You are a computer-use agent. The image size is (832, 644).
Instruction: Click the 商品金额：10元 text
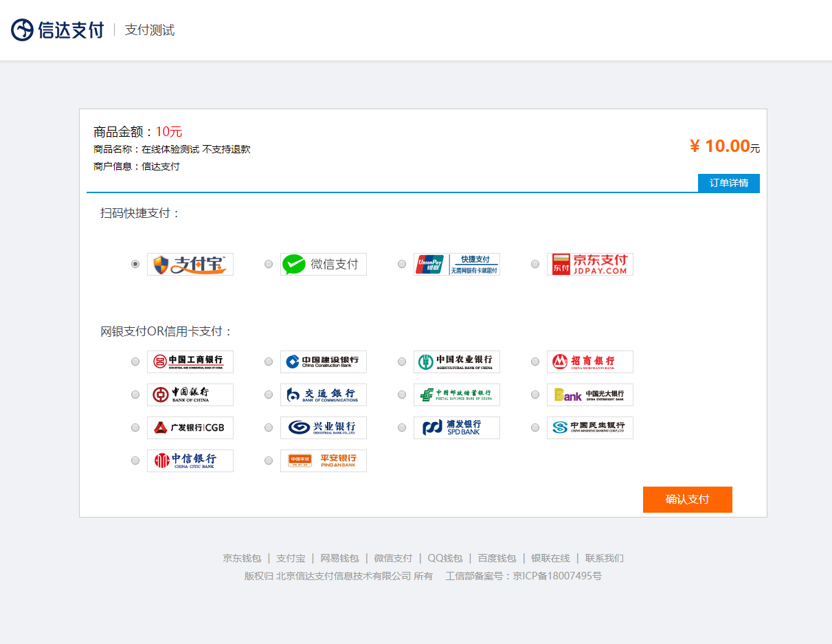(x=138, y=132)
